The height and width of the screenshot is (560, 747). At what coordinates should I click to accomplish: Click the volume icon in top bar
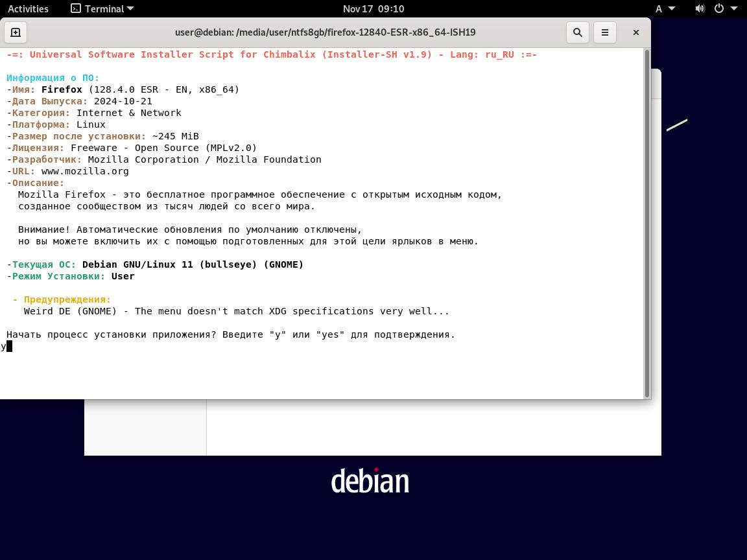point(700,8)
